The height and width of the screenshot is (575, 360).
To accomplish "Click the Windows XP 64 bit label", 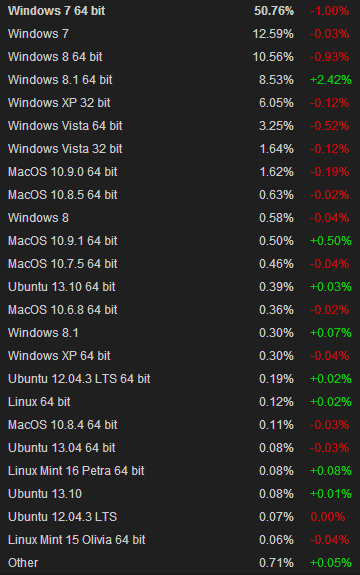I will [59, 356].
